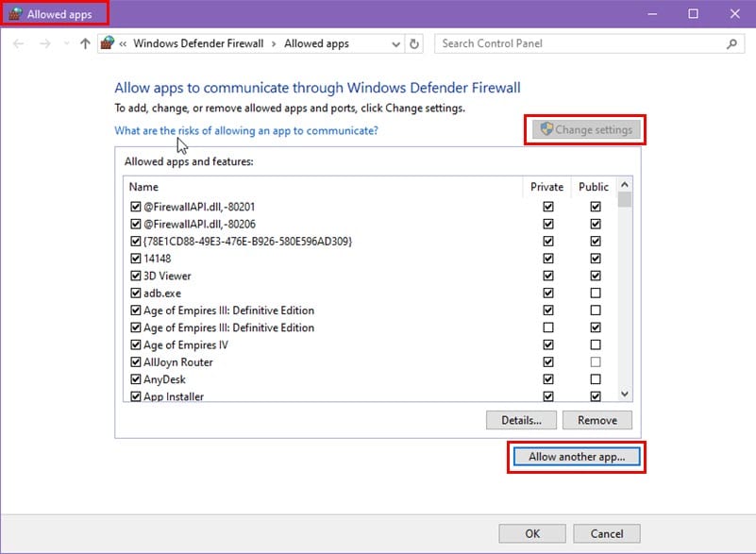The height and width of the screenshot is (554, 756).
Task: Open the recent locations dropdown arrow
Action: [x=66, y=43]
